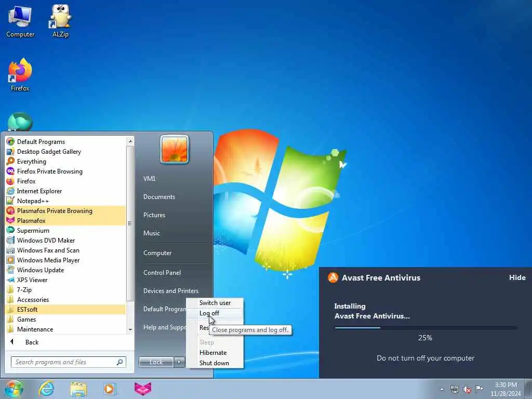Click the Lock button
This screenshot has width=532, height=399.
pyautogui.click(x=156, y=362)
